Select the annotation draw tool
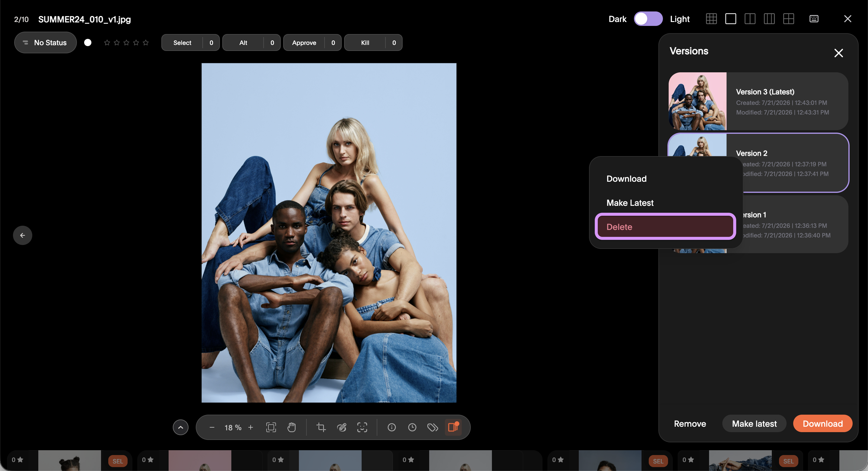This screenshot has width=868, height=471. click(342, 427)
